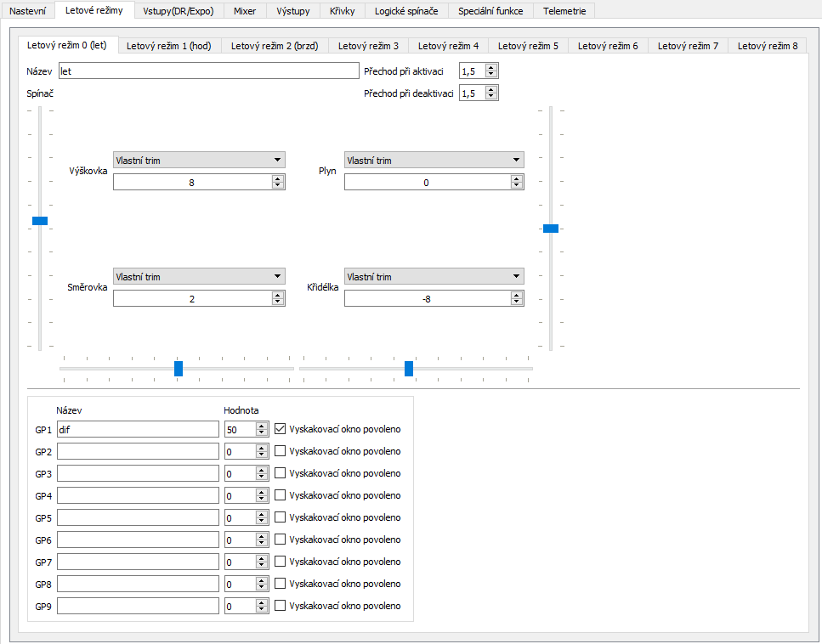Click the vertical Spínač slider handle on left
822x644 pixels.
click(39, 221)
